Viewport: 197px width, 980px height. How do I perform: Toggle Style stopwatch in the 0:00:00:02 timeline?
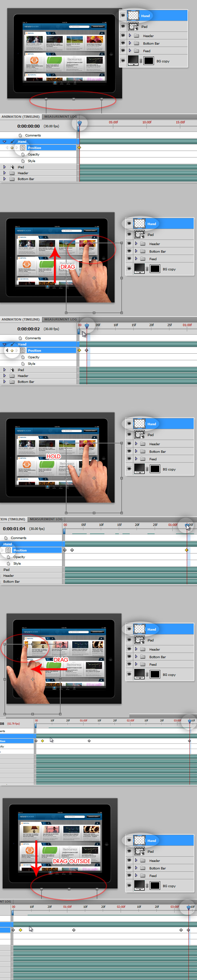tap(23, 364)
